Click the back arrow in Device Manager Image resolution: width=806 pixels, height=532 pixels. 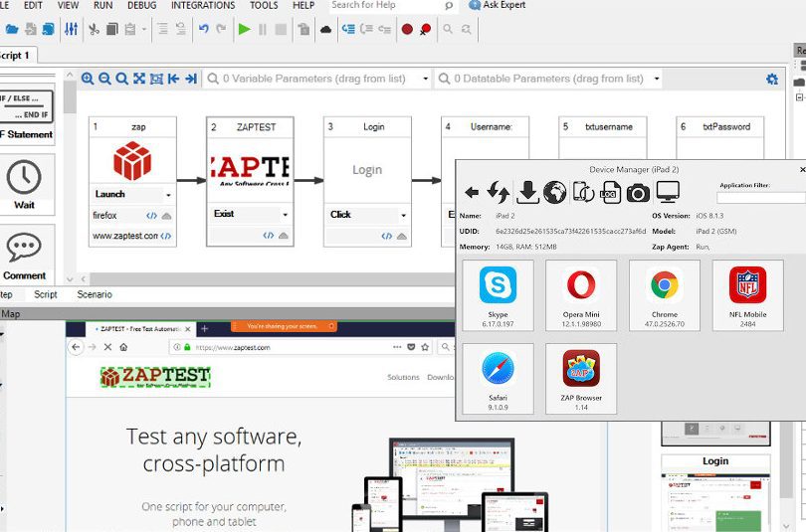(x=472, y=192)
